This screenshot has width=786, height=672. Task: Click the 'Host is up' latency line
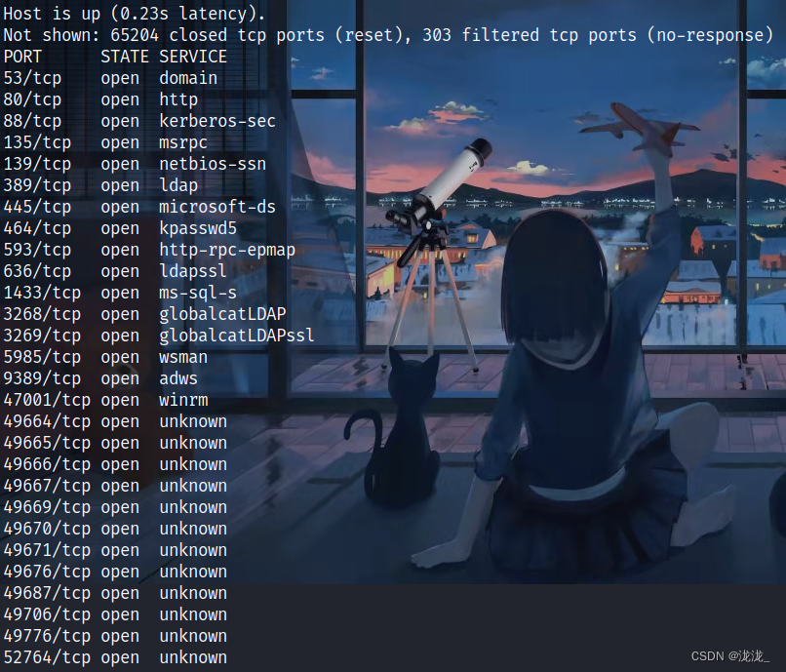(134, 14)
